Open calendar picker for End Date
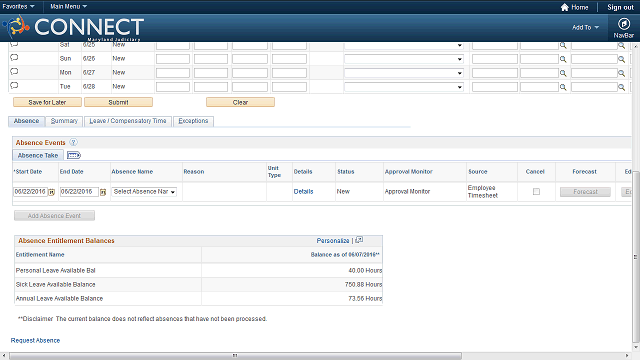Screen dimensions: 640x360 (103, 192)
